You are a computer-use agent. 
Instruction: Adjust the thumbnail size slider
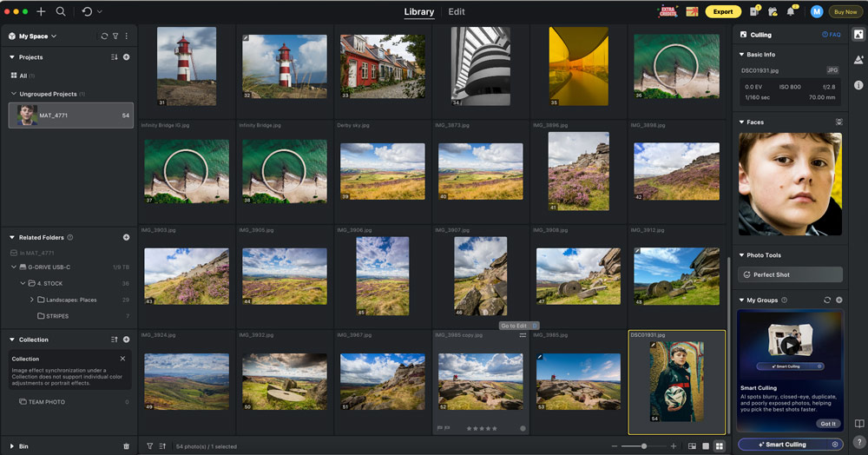click(x=644, y=445)
